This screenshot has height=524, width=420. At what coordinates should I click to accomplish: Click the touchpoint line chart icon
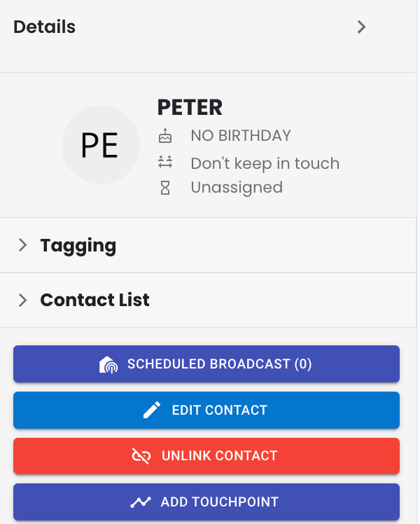(x=141, y=502)
